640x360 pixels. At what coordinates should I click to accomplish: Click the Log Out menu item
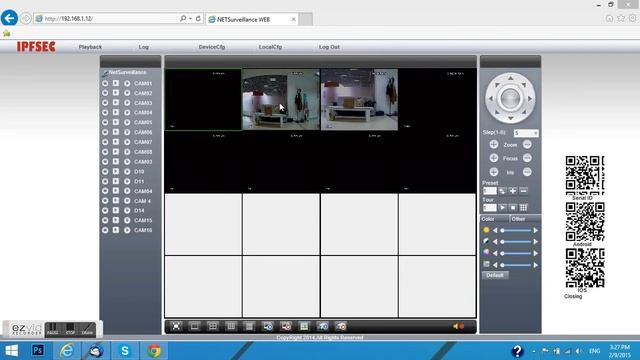click(x=329, y=47)
